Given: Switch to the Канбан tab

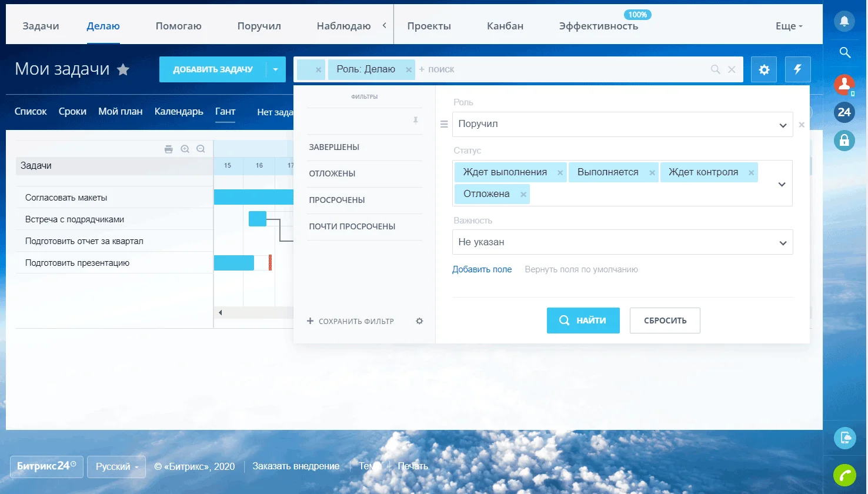Looking at the screenshot, I should [505, 26].
